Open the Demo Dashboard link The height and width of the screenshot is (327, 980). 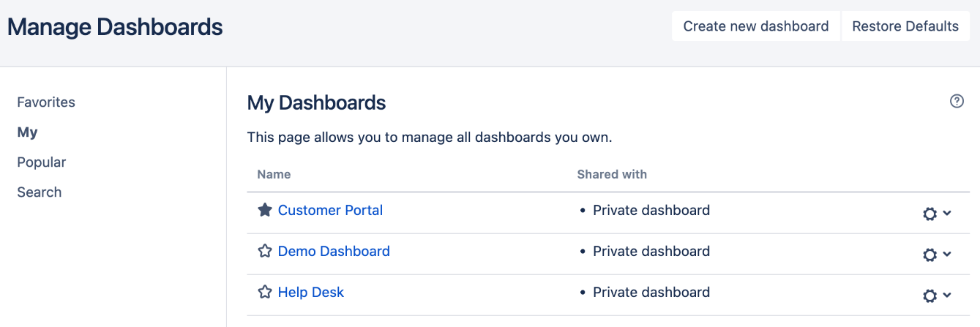pyautogui.click(x=334, y=251)
